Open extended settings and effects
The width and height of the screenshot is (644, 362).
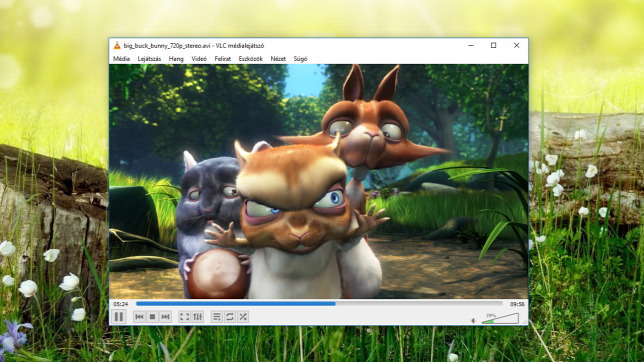198,317
